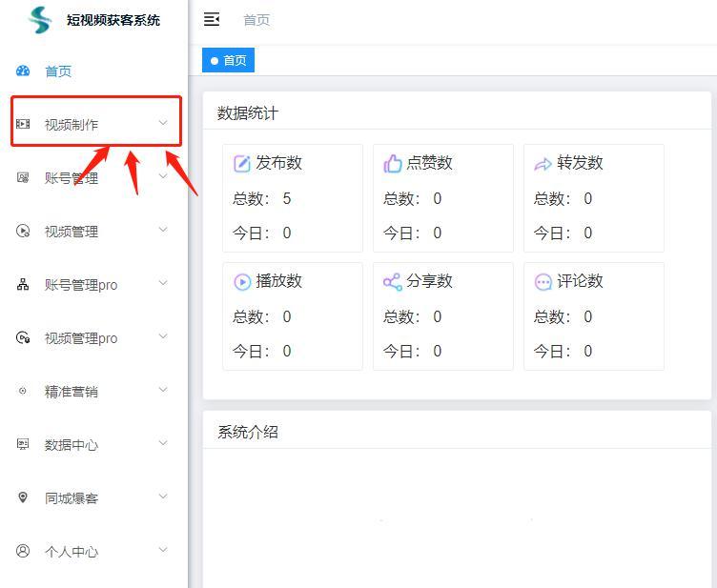
Task: Click the 短视频获客系统 logo icon
Action: point(40,20)
